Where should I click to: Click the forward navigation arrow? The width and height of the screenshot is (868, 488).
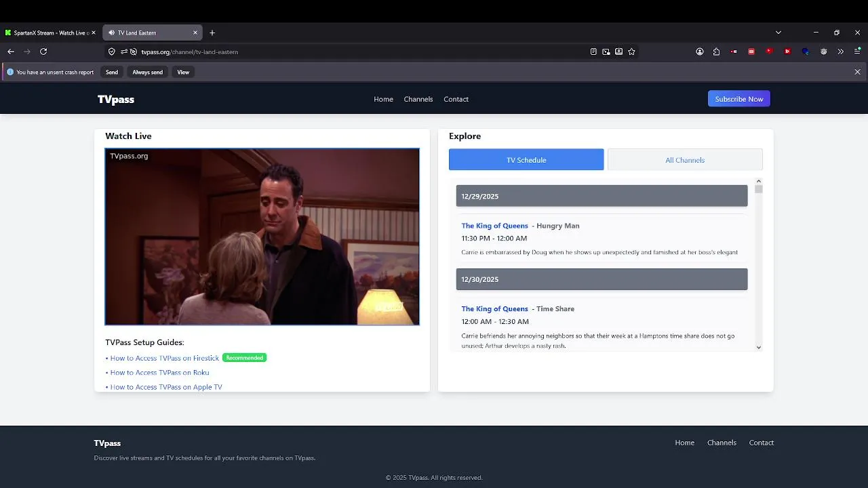tap(27, 52)
